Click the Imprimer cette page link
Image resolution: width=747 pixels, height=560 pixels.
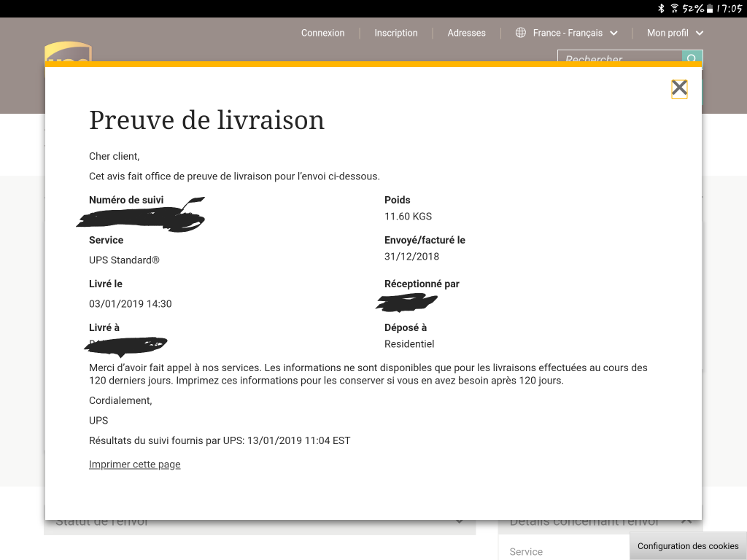[135, 464]
